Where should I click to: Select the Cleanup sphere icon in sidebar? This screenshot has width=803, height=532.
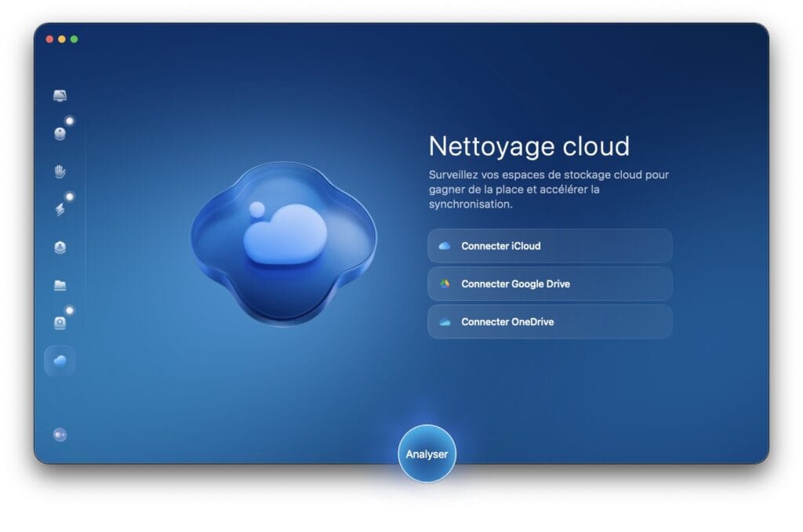[60, 133]
